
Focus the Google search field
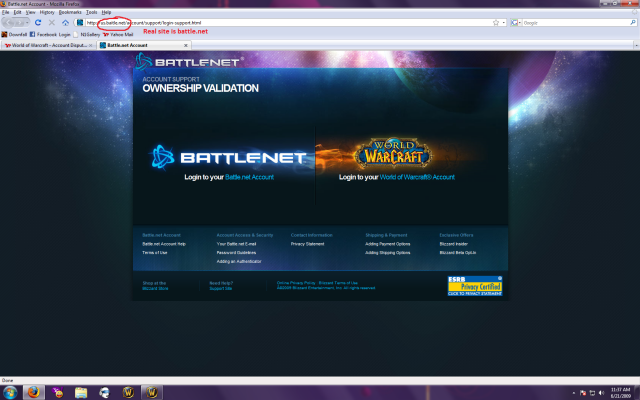[x=576, y=23]
